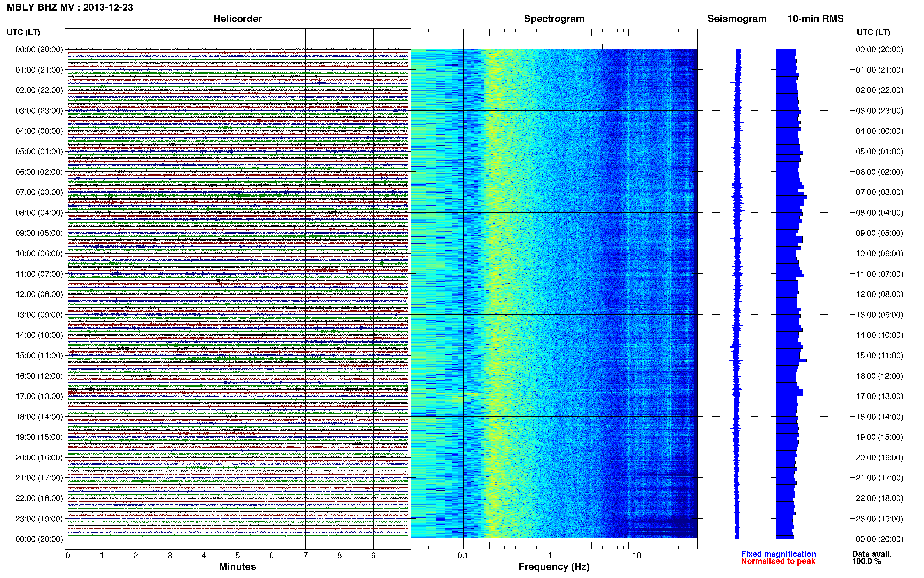The width and height of the screenshot is (924, 578).
Task: Click left time label '10:00 (06:00)'
Action: pyautogui.click(x=39, y=253)
